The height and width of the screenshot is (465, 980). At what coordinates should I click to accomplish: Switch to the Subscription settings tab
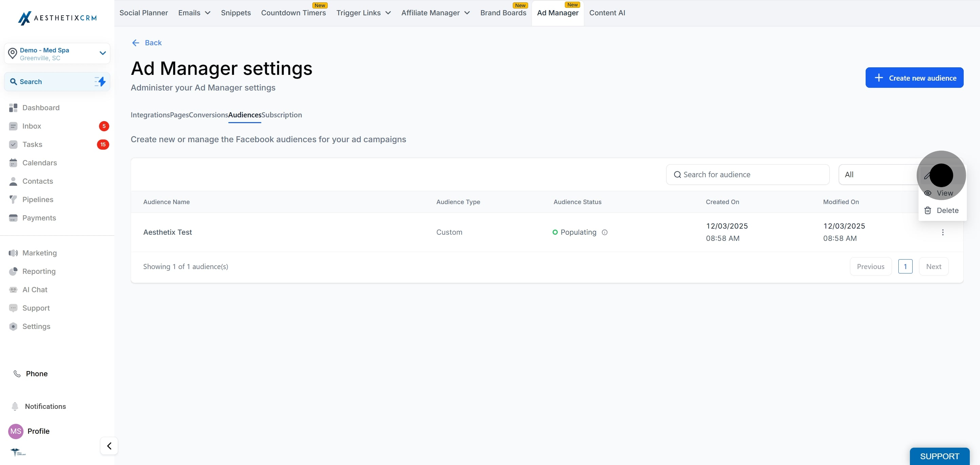281,115
